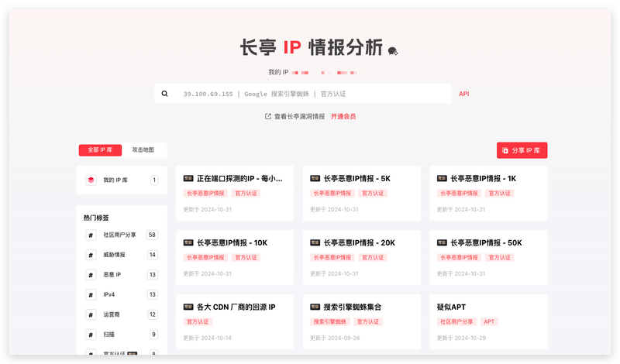
Task: Filter by 运营商 tag
Action: (122, 314)
